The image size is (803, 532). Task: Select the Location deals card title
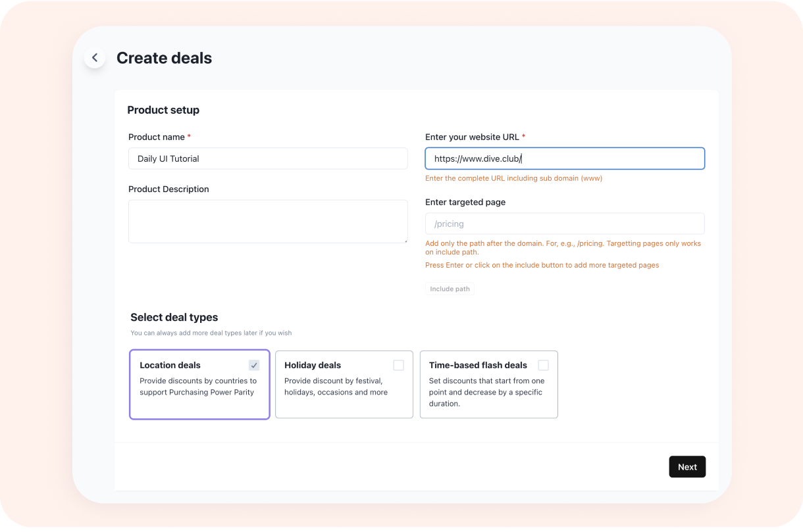click(170, 365)
